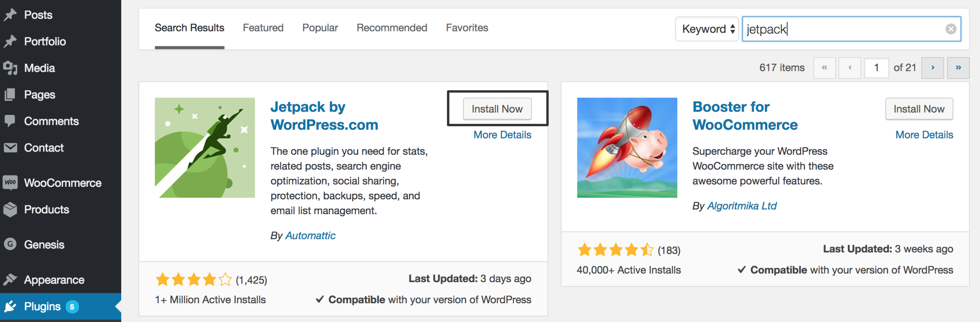Viewport: 980px width, 322px height.
Task: Open the Keyword search type dropdown
Action: pyautogui.click(x=707, y=29)
